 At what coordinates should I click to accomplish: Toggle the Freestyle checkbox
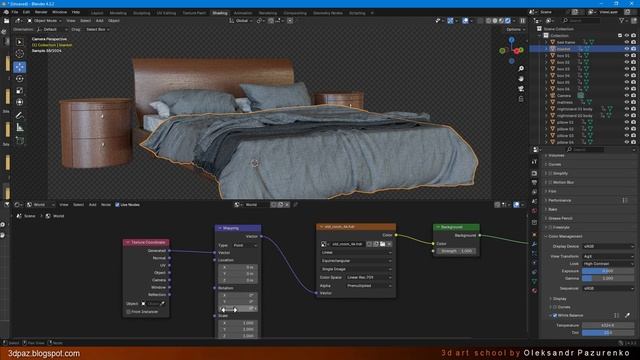550,227
